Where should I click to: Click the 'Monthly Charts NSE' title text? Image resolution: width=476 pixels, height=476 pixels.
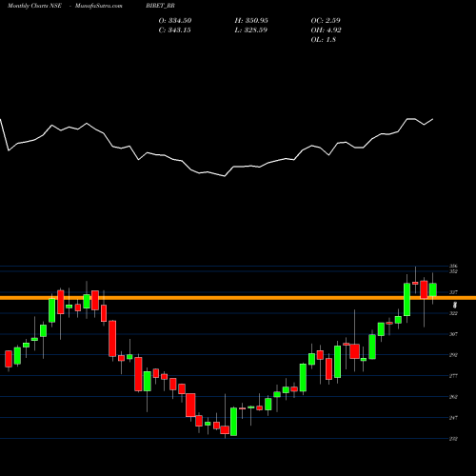[x=34, y=6]
